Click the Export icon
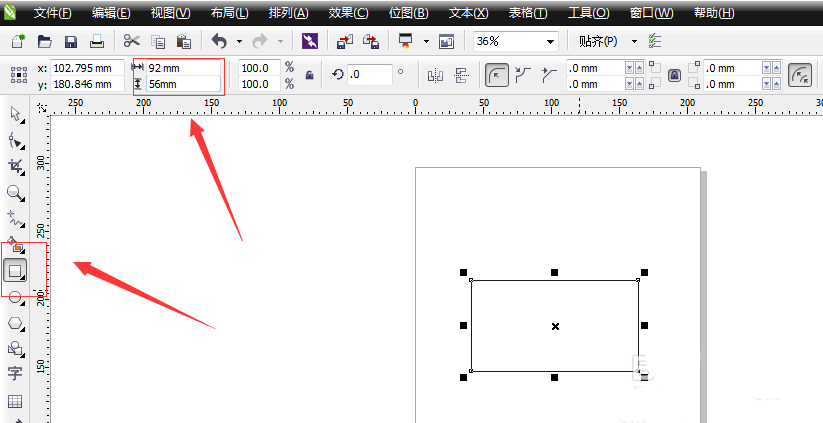This screenshot has height=423, width=823. coord(371,41)
